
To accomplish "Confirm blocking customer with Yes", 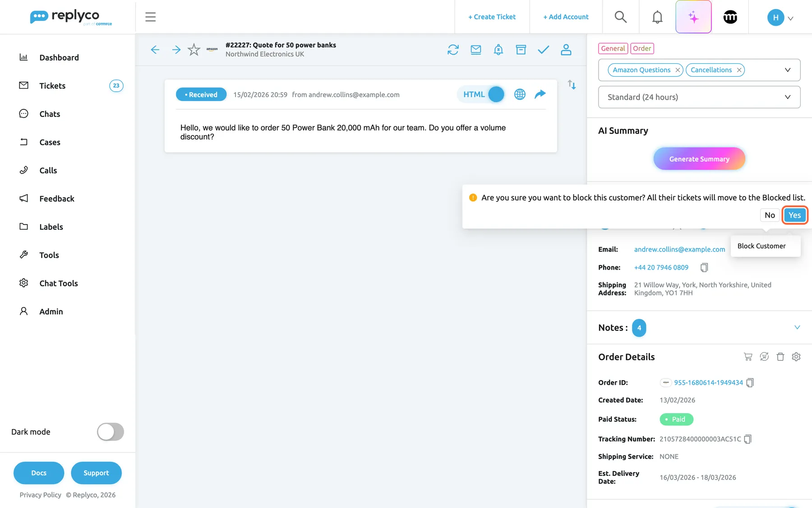I will (794, 215).
